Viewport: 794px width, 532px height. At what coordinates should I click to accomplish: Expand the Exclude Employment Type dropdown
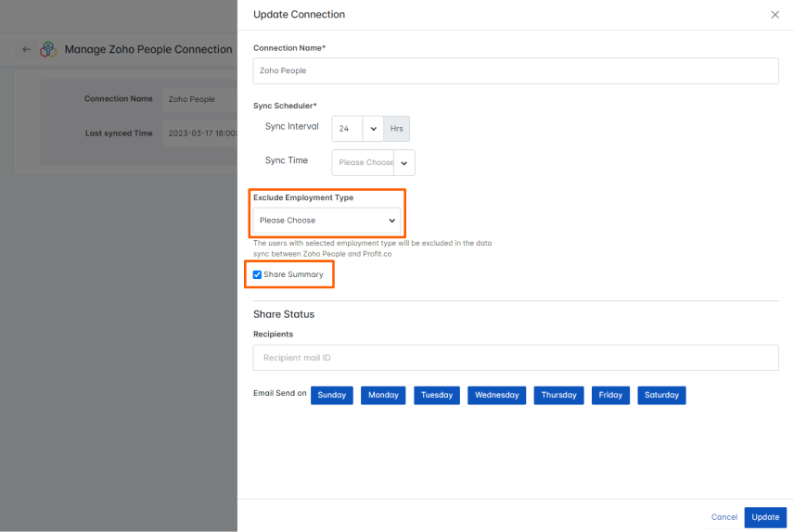coord(327,221)
